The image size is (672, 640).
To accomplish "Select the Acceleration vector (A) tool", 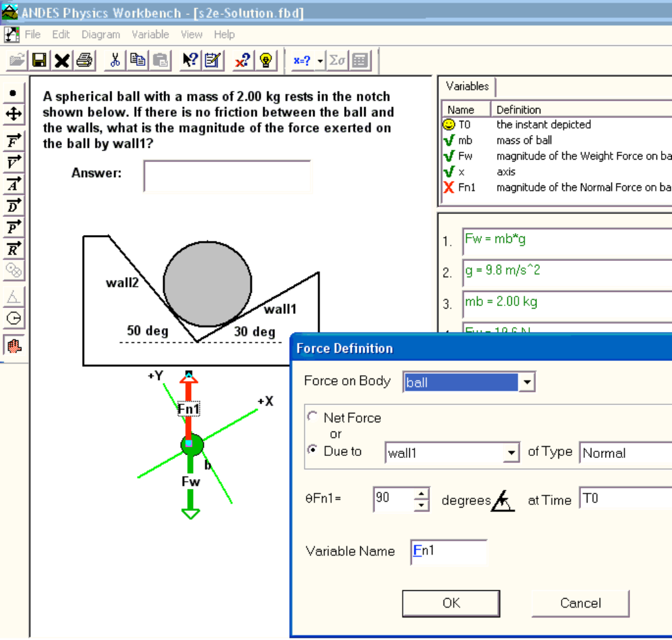I will tap(14, 184).
